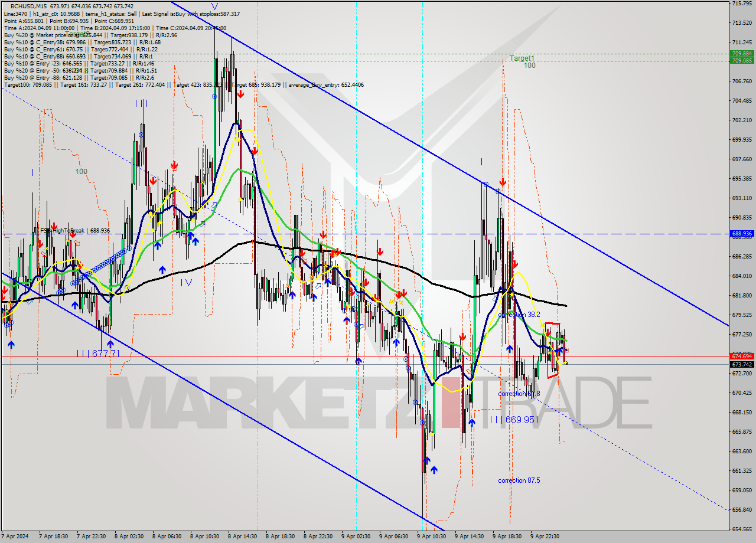
Task: Click the '8 Apr 10:30' time label
Action: click(x=206, y=537)
